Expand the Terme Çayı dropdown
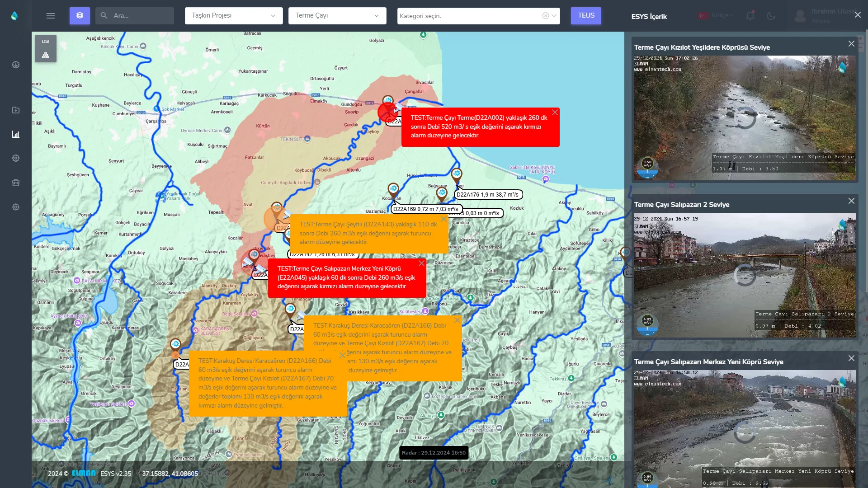 pyautogui.click(x=337, y=16)
